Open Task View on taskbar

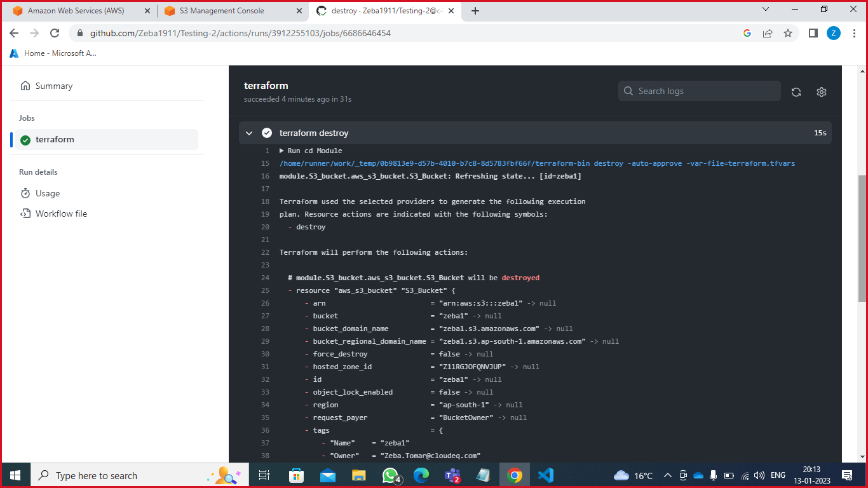pos(264,475)
